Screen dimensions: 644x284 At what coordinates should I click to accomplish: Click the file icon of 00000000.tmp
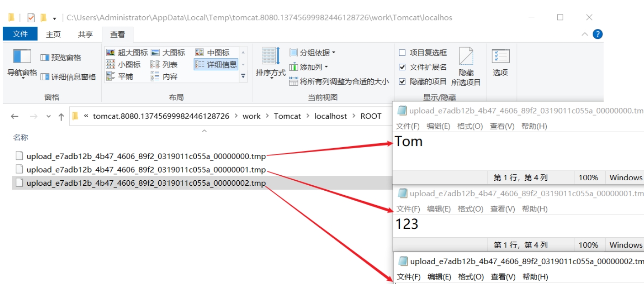(19, 156)
